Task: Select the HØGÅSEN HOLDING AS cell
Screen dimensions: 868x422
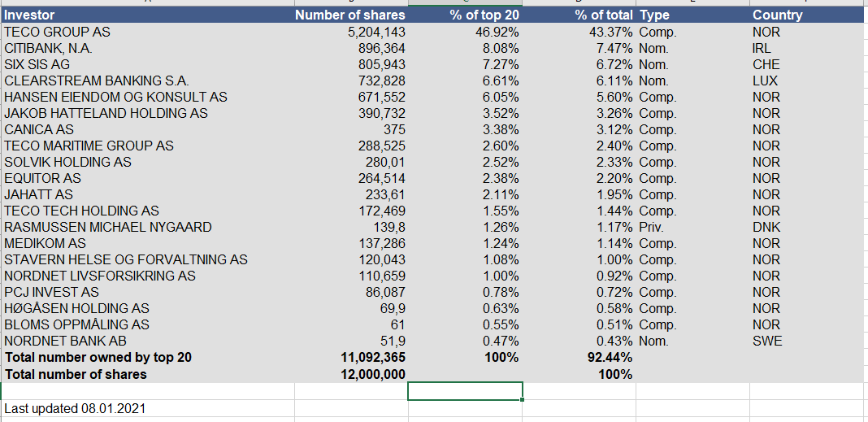Action: pos(76,308)
